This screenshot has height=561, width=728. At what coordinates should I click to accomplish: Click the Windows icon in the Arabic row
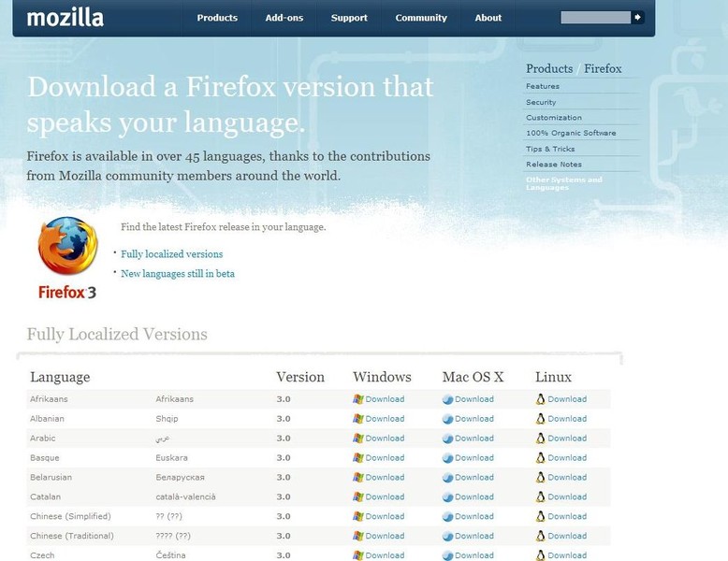(x=358, y=438)
